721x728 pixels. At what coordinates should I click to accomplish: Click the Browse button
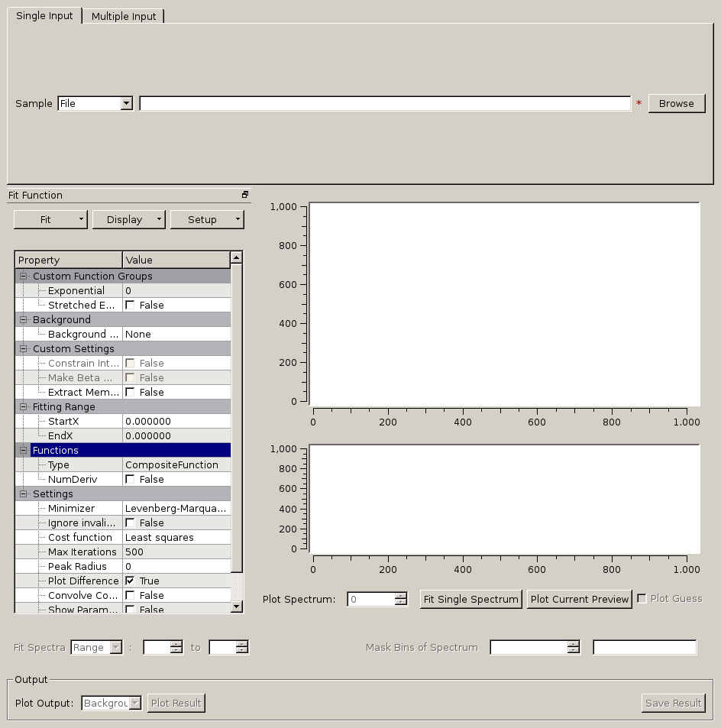click(x=676, y=104)
